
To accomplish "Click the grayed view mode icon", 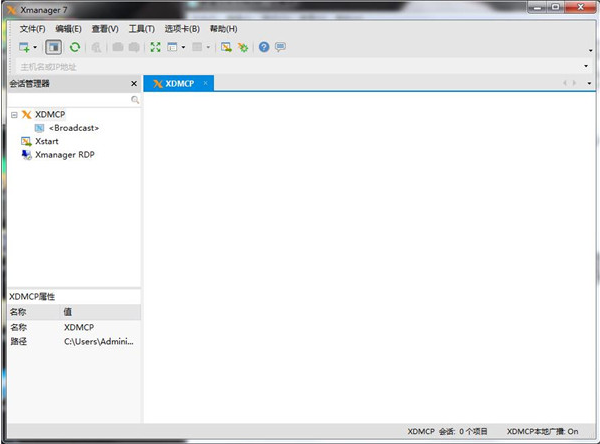I will point(197,47).
